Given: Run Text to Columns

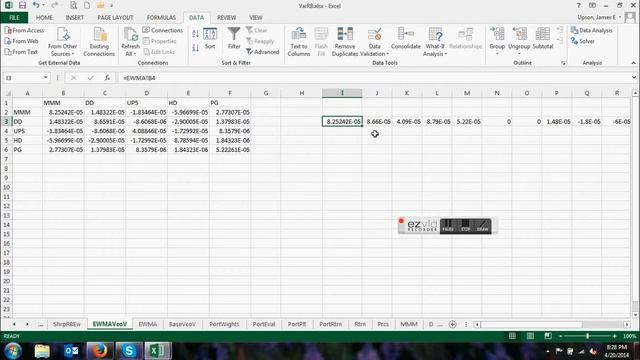Looking at the screenshot, I should [x=299, y=42].
